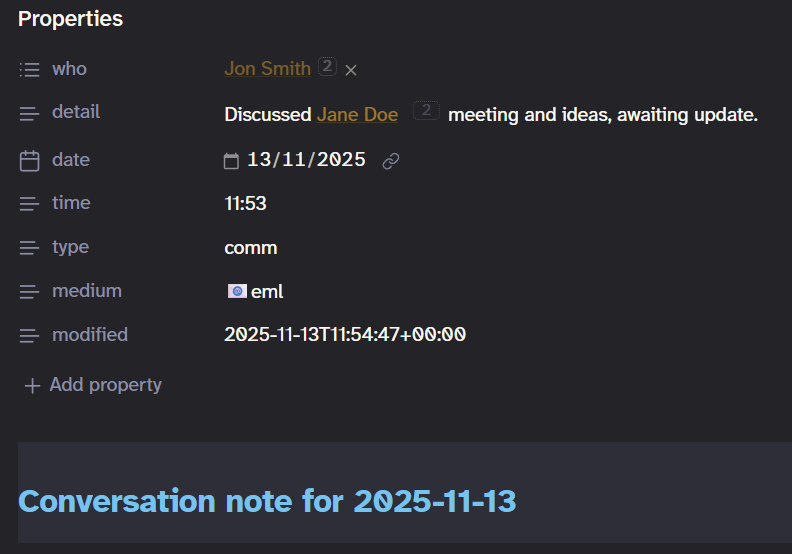Click the Conversation note for 2025-11-13 heading

(x=267, y=501)
